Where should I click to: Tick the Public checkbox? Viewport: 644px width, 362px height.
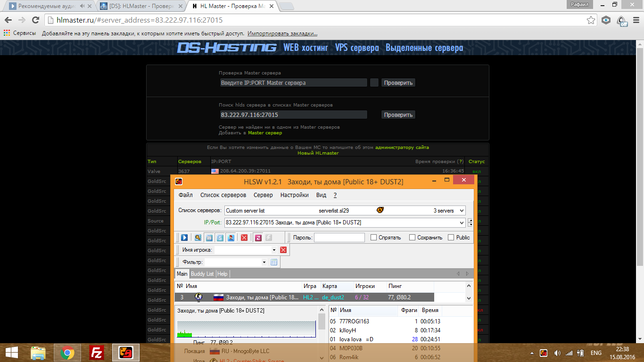[x=451, y=238]
